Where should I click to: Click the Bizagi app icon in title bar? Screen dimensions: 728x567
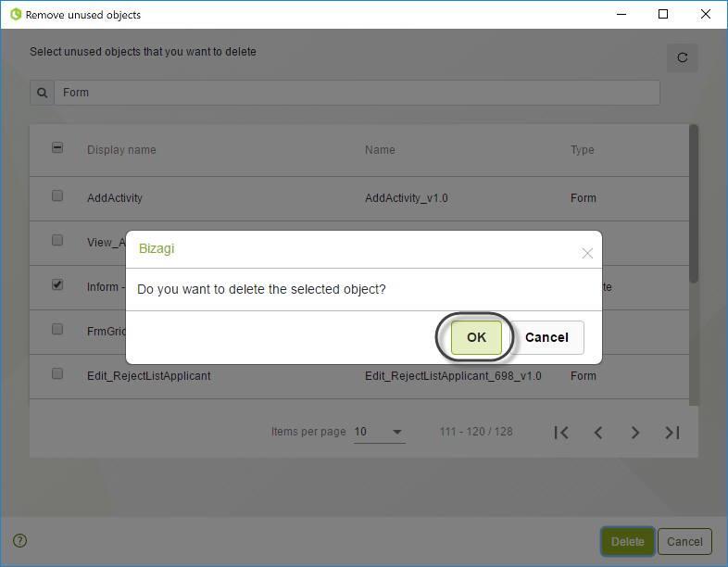pyautogui.click(x=16, y=15)
